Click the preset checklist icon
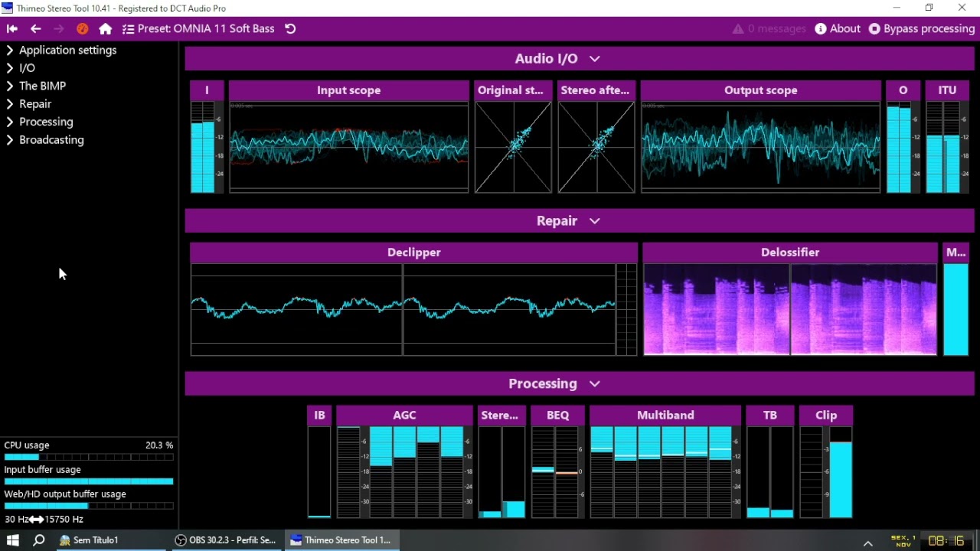980x551 pixels. point(128,29)
